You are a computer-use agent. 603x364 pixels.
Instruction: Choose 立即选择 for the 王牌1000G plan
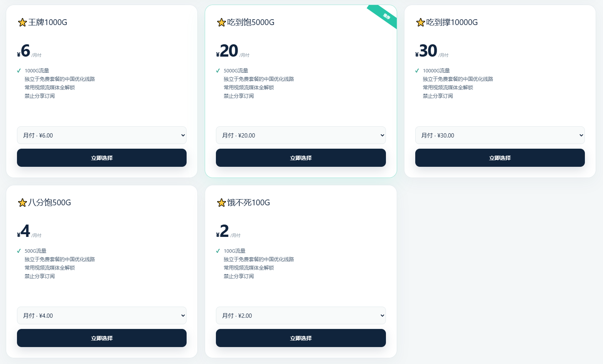102,158
